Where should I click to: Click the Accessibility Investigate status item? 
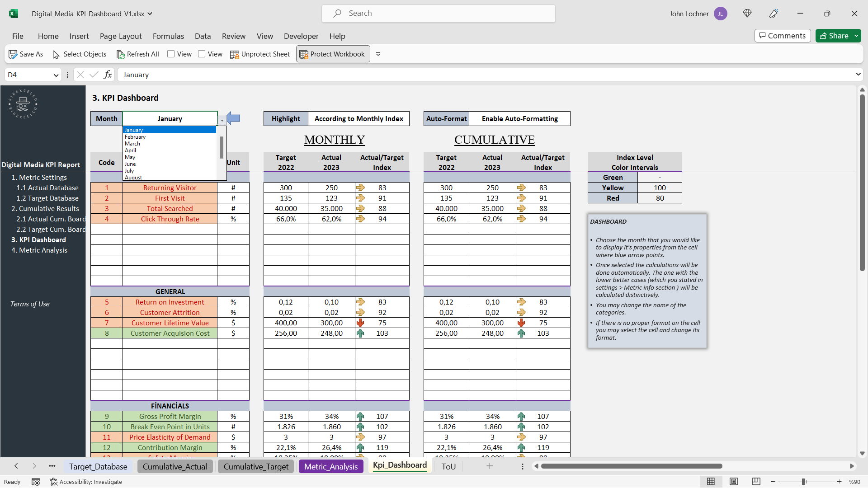(x=86, y=482)
